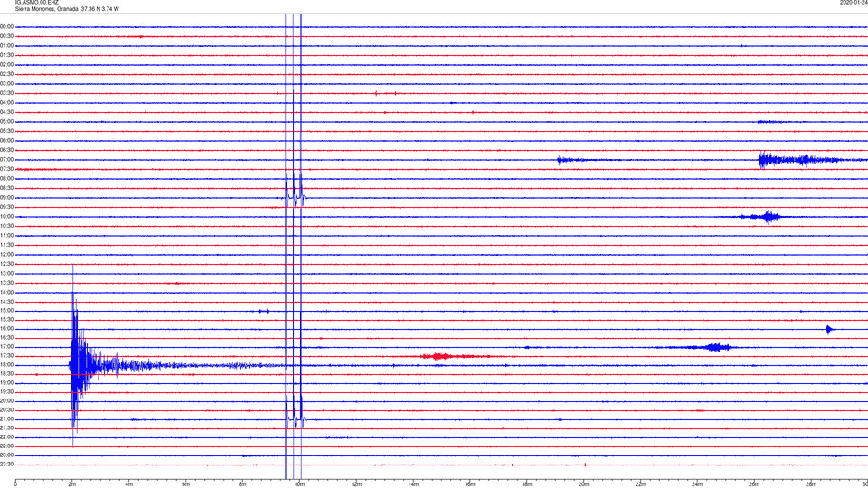Click the 10m label on the time axis
The width and height of the screenshot is (868, 488).
tap(299, 484)
